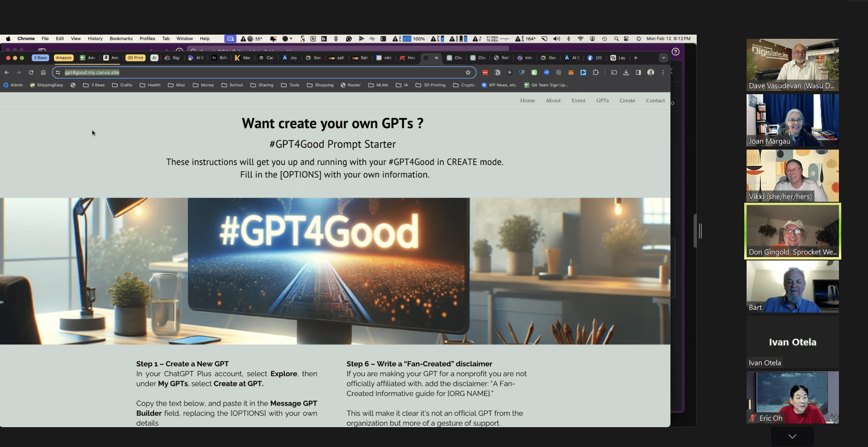Open the 3D Printing bookmarks folder
This screenshot has width=868, height=447.
point(430,85)
